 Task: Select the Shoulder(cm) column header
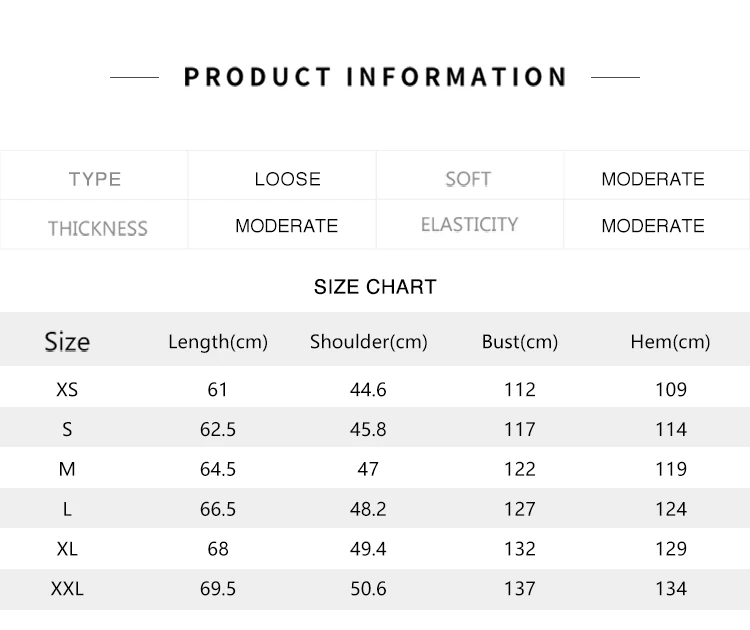click(x=369, y=342)
